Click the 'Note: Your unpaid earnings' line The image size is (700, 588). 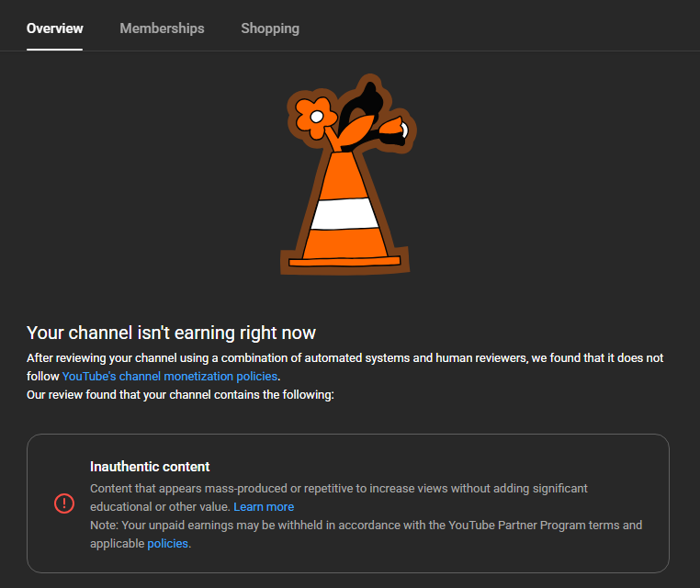click(x=366, y=525)
